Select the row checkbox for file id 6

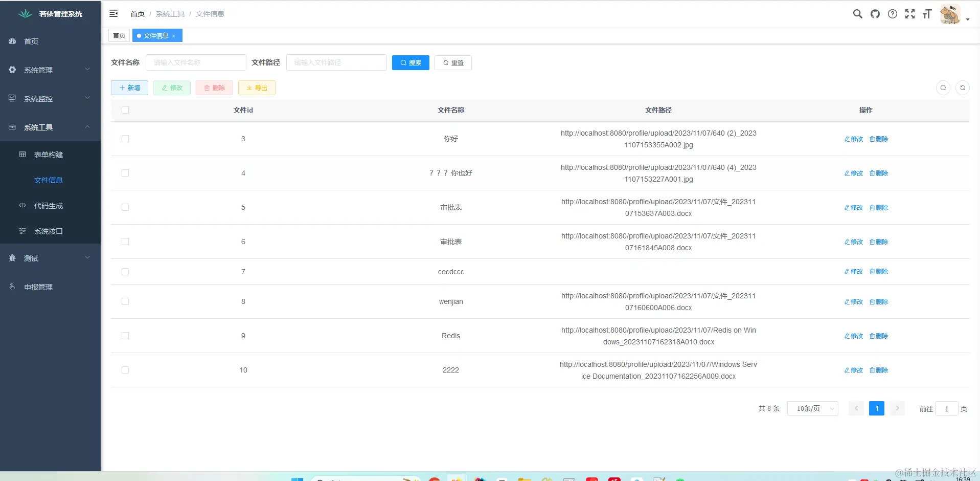point(125,242)
